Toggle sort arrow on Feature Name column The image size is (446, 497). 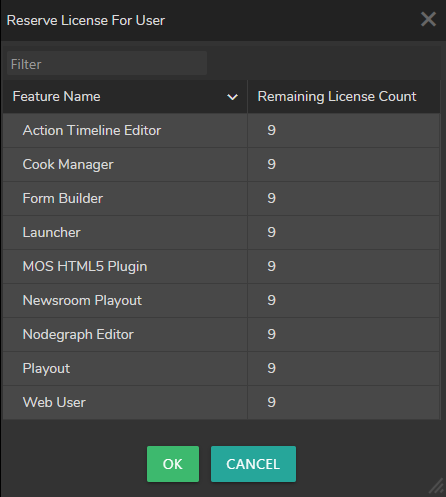pyautogui.click(x=232, y=97)
